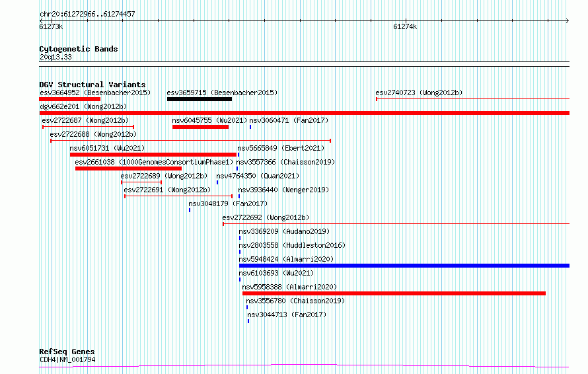Screen dimensions: 588x374
Task: Select the thin red esv2722691 interval line
Action: click(178, 196)
